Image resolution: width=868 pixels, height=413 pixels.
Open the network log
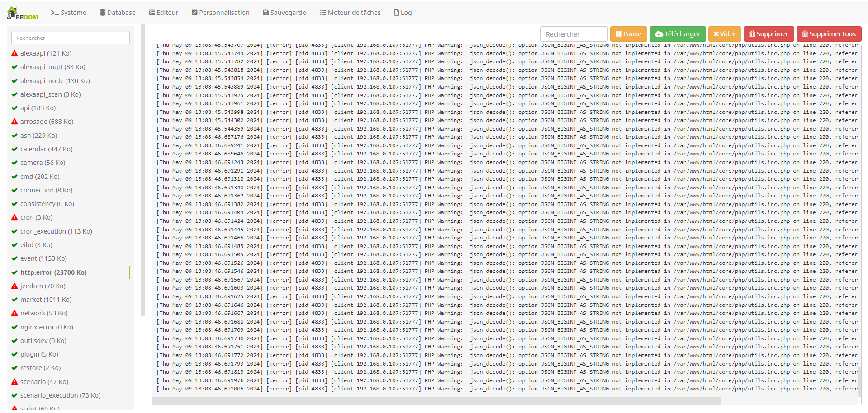click(x=44, y=313)
